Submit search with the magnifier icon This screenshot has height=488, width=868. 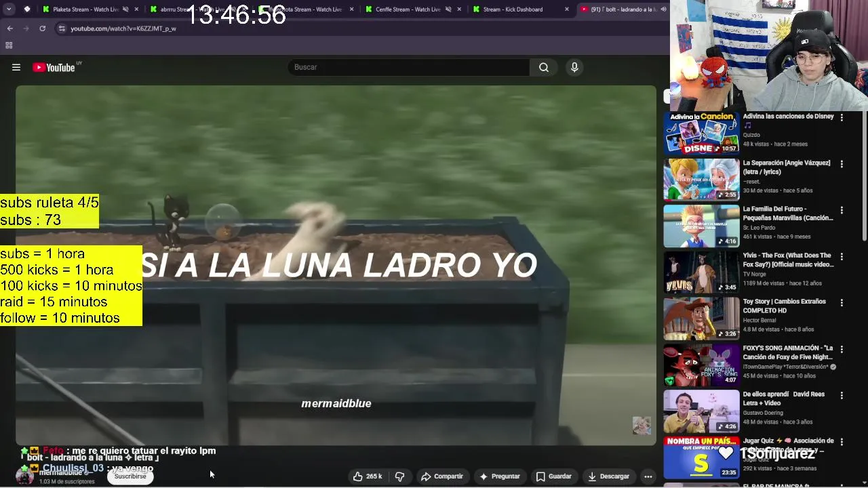pyautogui.click(x=544, y=67)
